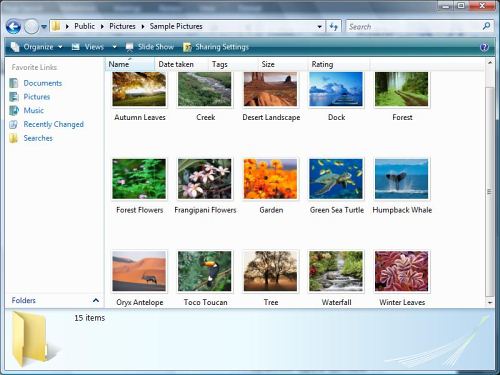The image size is (500, 375).
Task: Select the Dock thumbnail
Action: [x=336, y=89]
